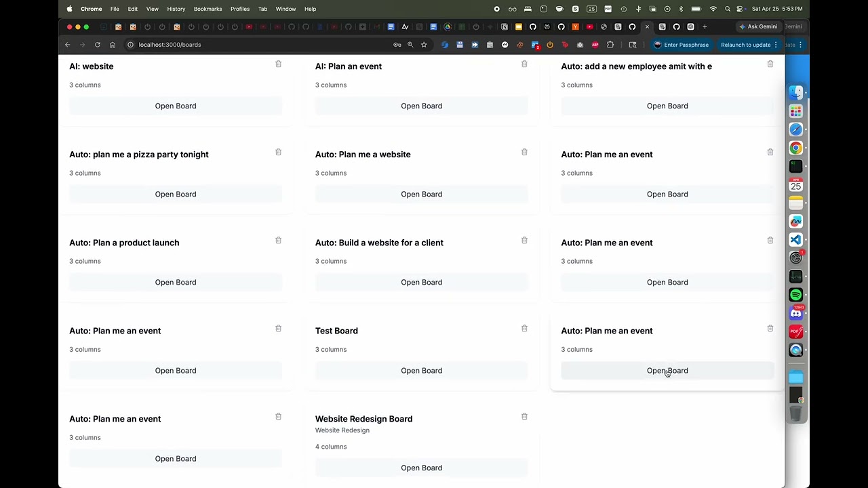Open macOS Spotlight search
This screenshot has height=488, width=868.
pyautogui.click(x=728, y=9)
